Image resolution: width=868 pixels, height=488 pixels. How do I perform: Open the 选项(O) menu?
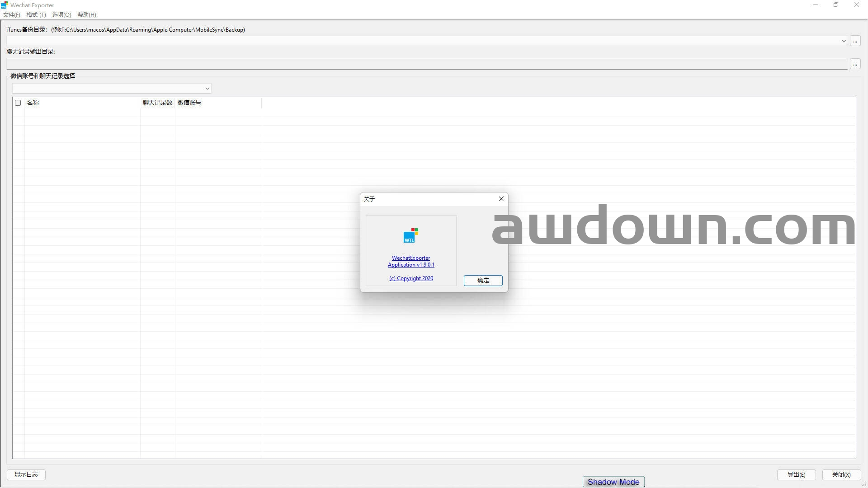61,15
